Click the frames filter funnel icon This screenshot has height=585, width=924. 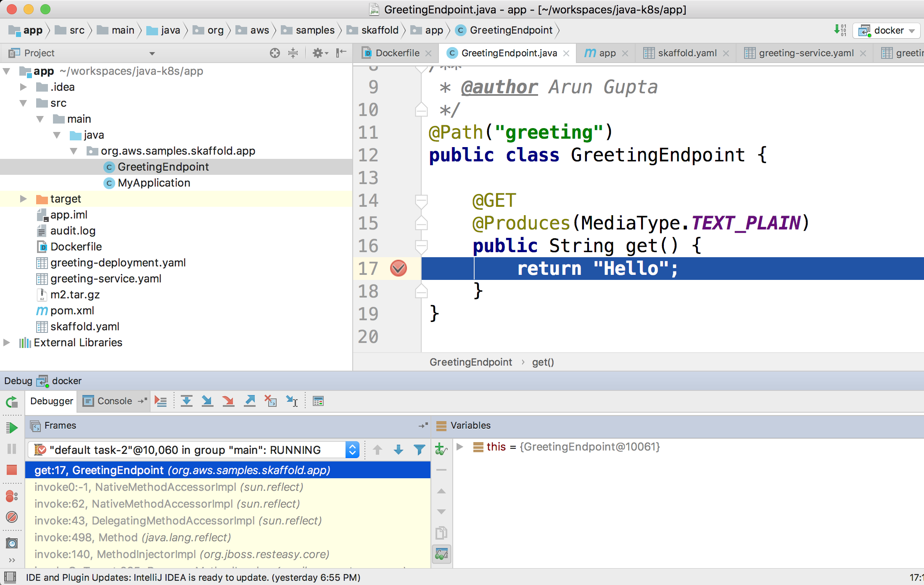(419, 450)
